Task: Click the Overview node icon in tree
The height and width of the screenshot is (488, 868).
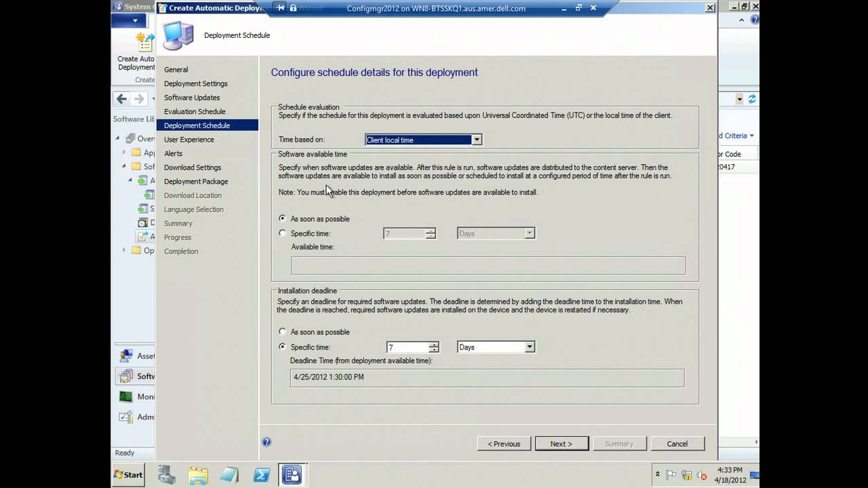Action: [130, 138]
